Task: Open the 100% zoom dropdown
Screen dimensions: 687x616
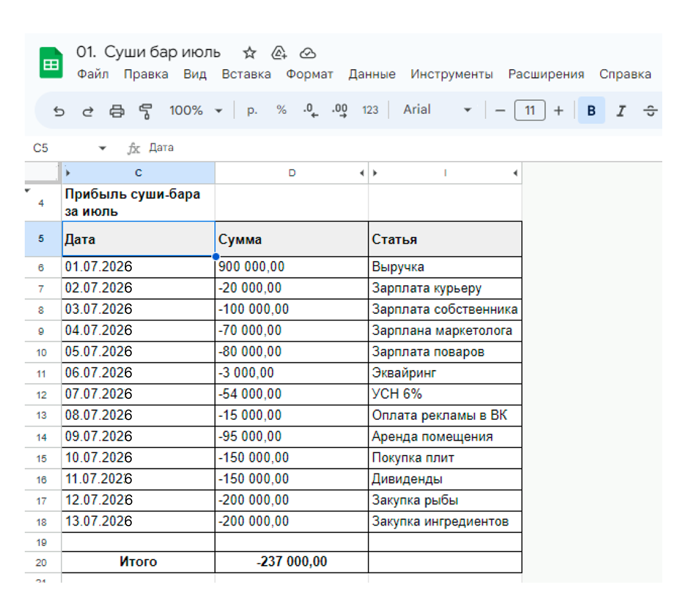Action: 195,111
